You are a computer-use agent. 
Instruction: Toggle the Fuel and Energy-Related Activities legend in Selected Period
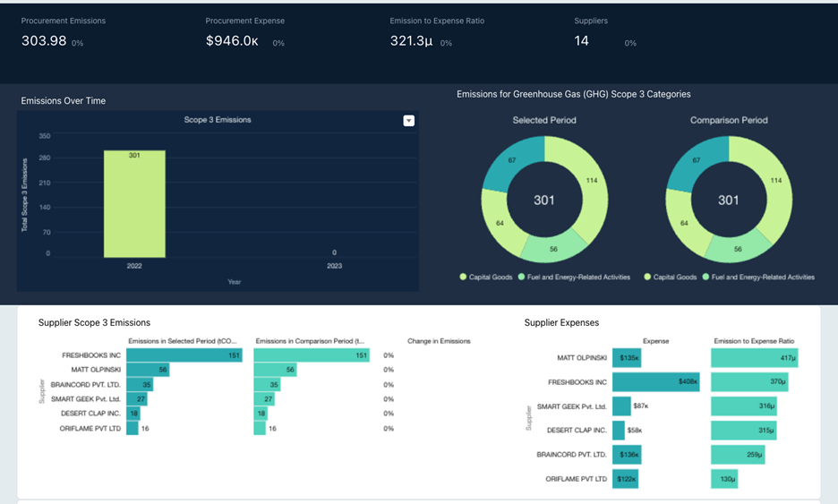click(x=574, y=277)
